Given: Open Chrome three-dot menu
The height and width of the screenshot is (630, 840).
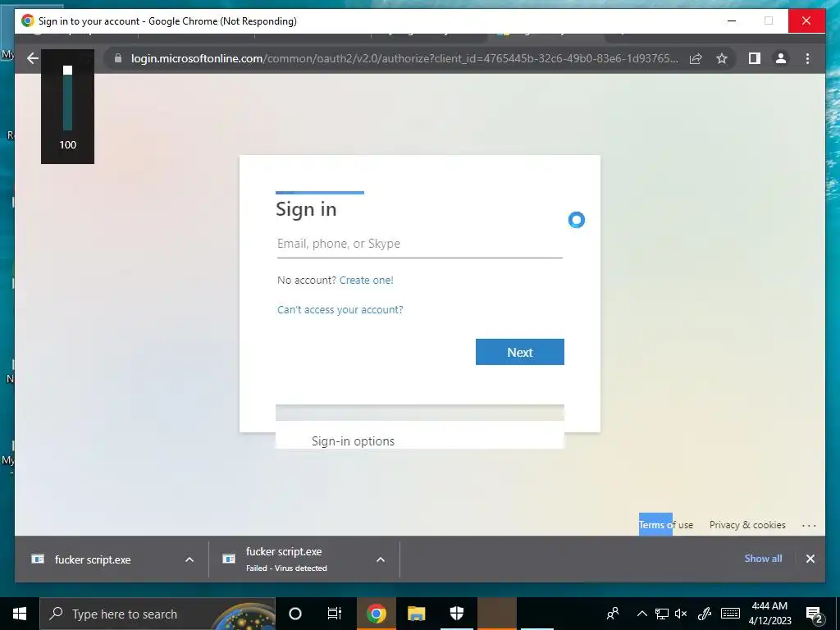Looking at the screenshot, I should point(807,58).
